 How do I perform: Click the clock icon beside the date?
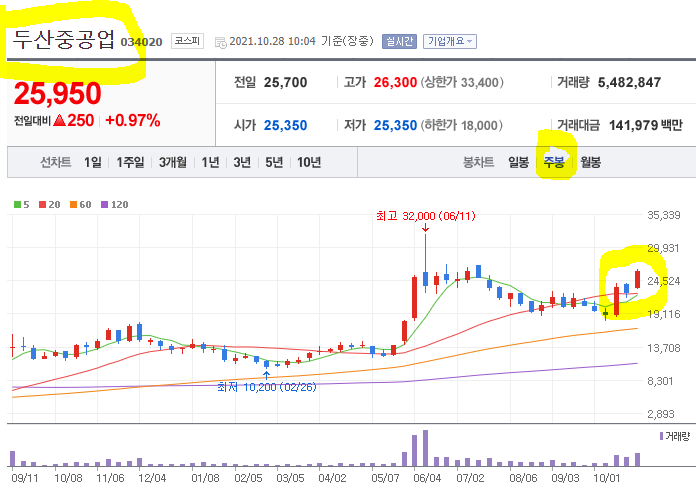221,43
